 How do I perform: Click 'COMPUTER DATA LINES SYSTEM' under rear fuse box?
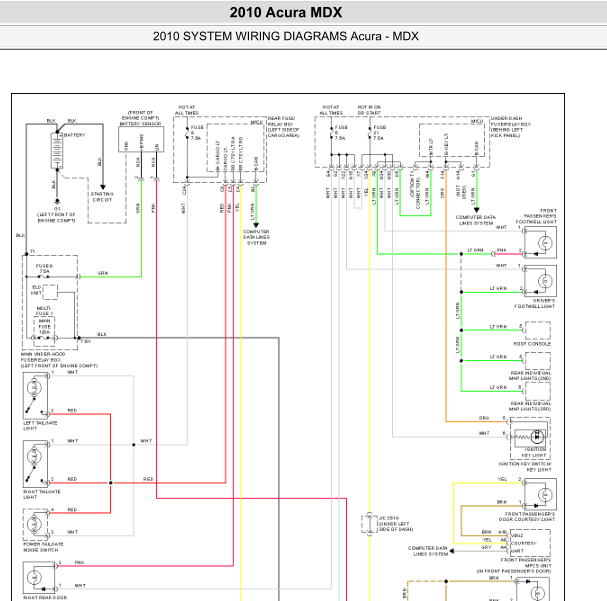pos(256,237)
